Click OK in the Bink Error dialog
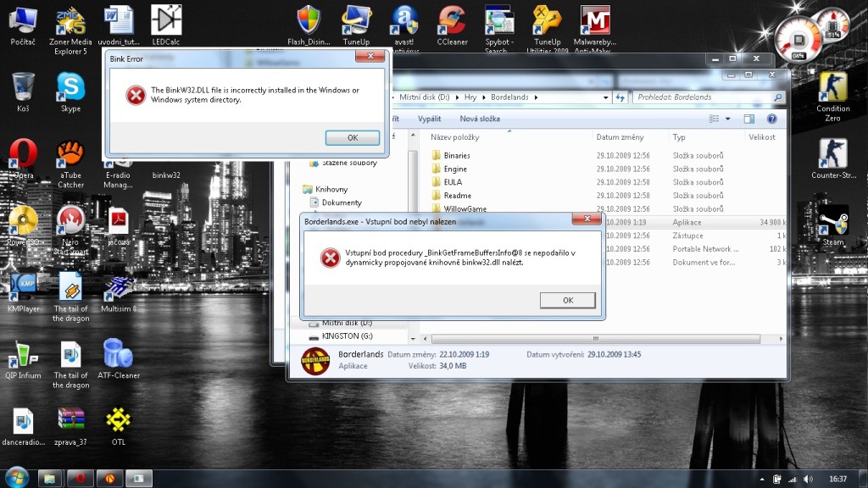The width and height of the screenshot is (868, 488). click(353, 138)
